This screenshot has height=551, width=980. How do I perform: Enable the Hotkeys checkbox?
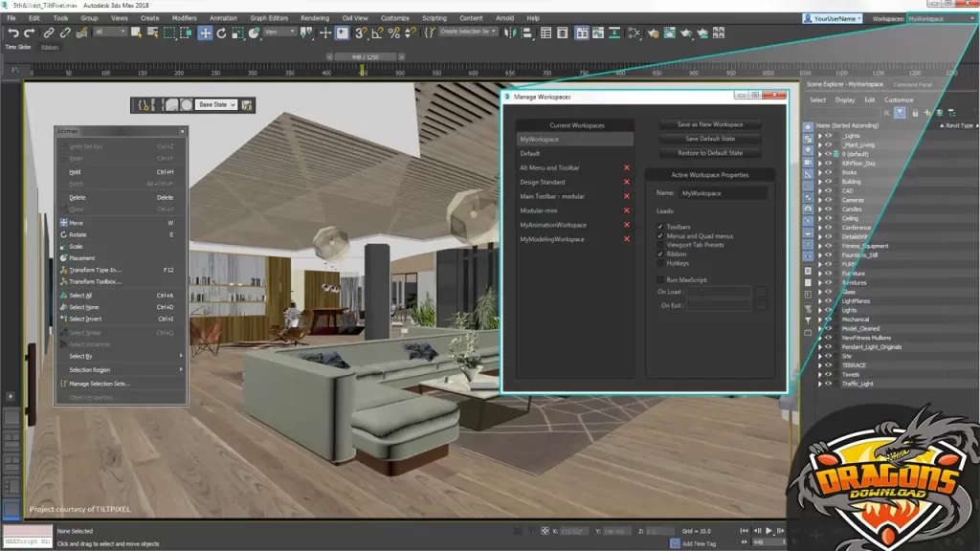pos(660,263)
